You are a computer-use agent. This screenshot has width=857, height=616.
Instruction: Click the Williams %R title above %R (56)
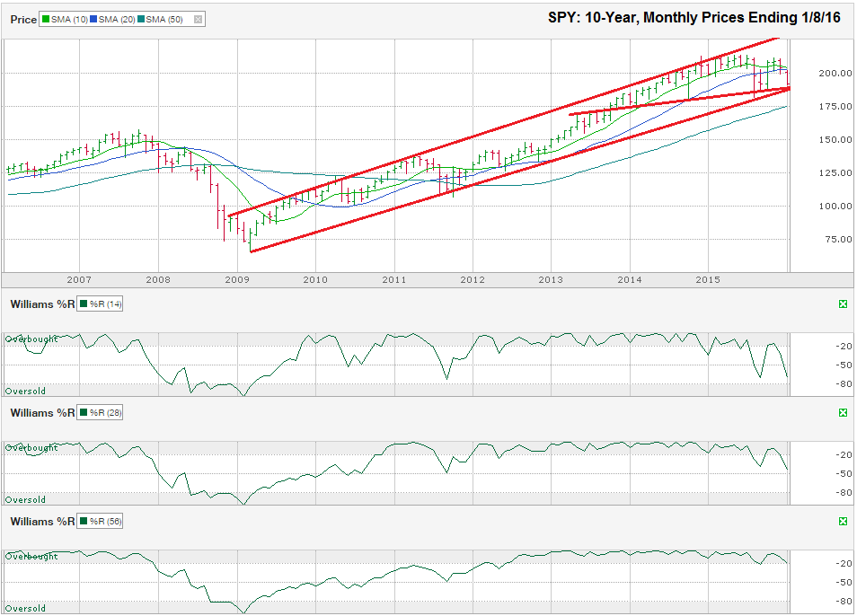tap(42, 522)
